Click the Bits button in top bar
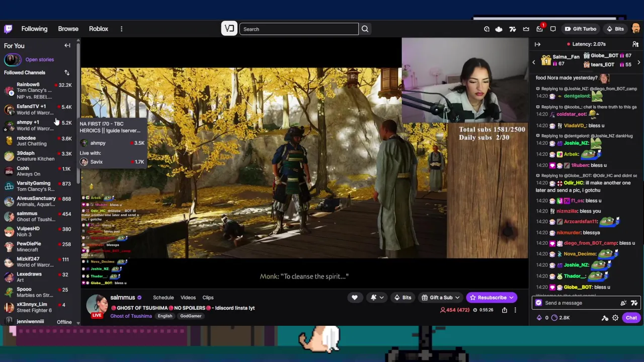This screenshot has height=362, width=644. coord(615,29)
